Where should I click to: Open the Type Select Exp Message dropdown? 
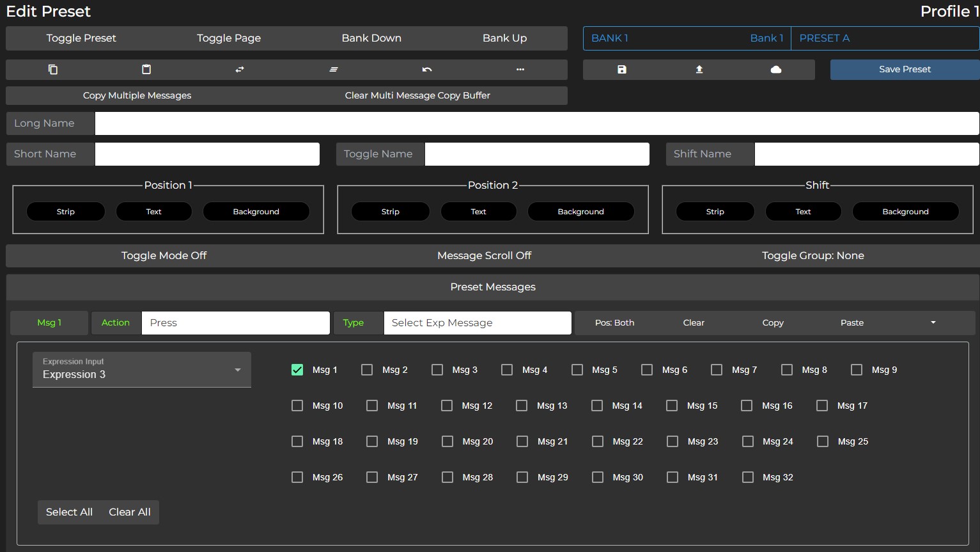pyautogui.click(x=477, y=323)
